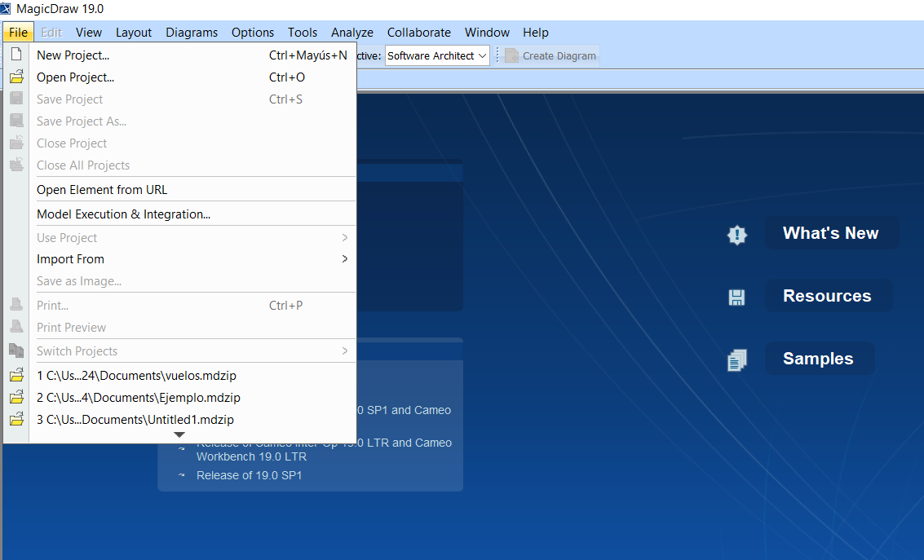Click the folder icon beside vuelos.mdzip
The width and height of the screenshot is (924, 560).
point(16,375)
